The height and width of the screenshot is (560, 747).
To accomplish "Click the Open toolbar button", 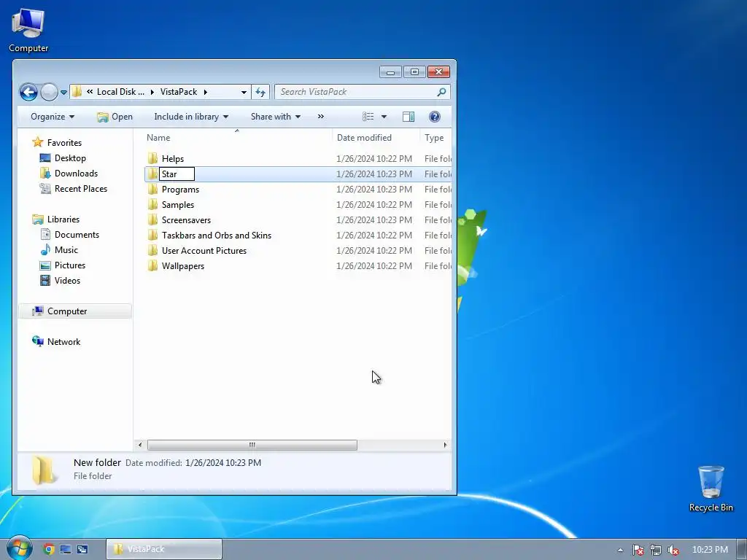I will coord(115,117).
